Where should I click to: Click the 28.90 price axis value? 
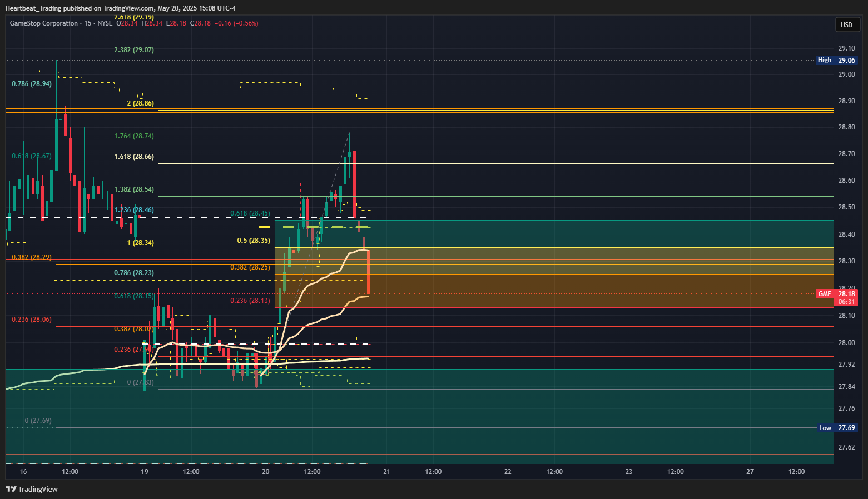point(846,101)
